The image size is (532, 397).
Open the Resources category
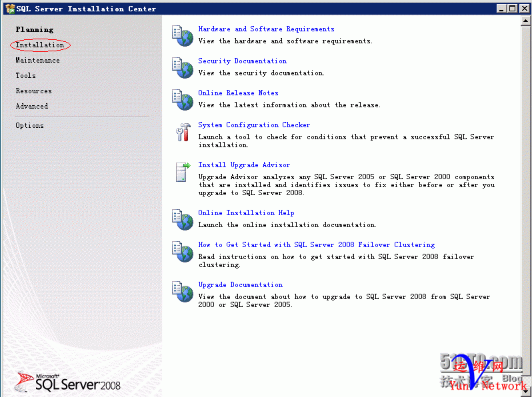click(33, 91)
